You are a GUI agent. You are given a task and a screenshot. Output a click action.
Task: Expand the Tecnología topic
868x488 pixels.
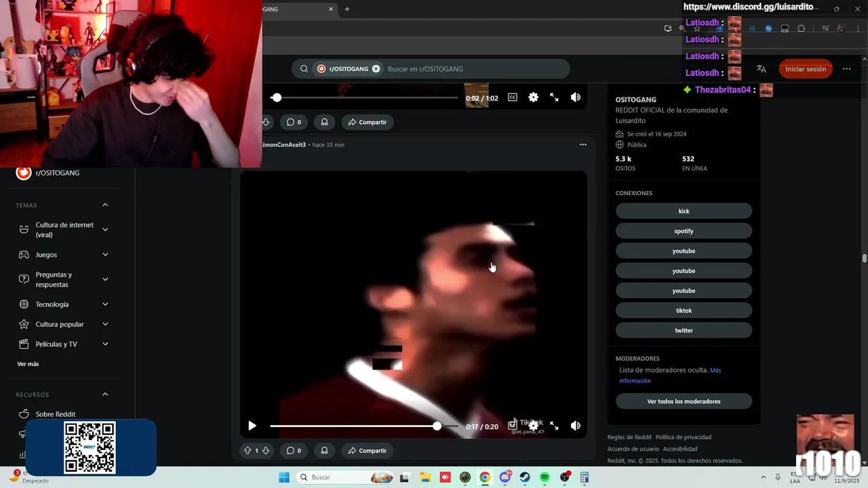[x=105, y=304]
